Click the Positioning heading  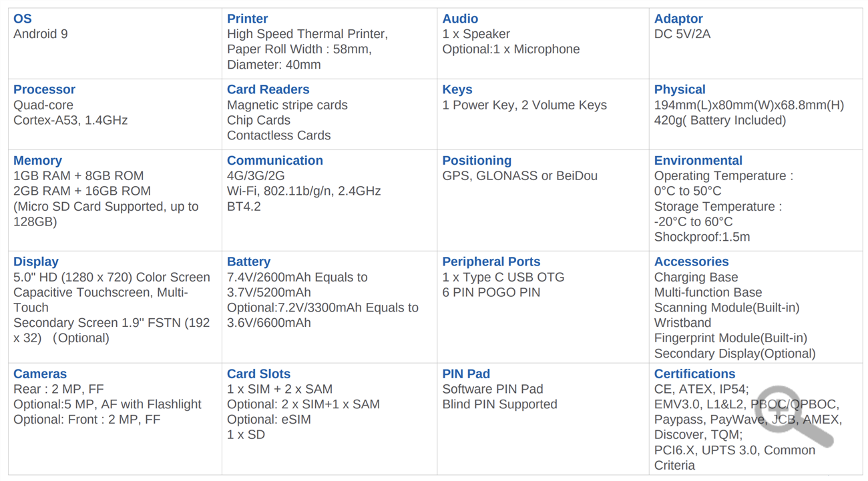click(477, 161)
